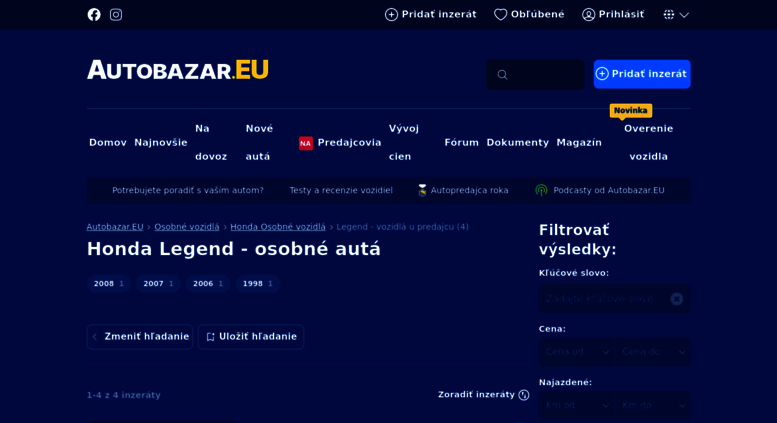Click the red NA Predajcovia icon

[x=306, y=143]
